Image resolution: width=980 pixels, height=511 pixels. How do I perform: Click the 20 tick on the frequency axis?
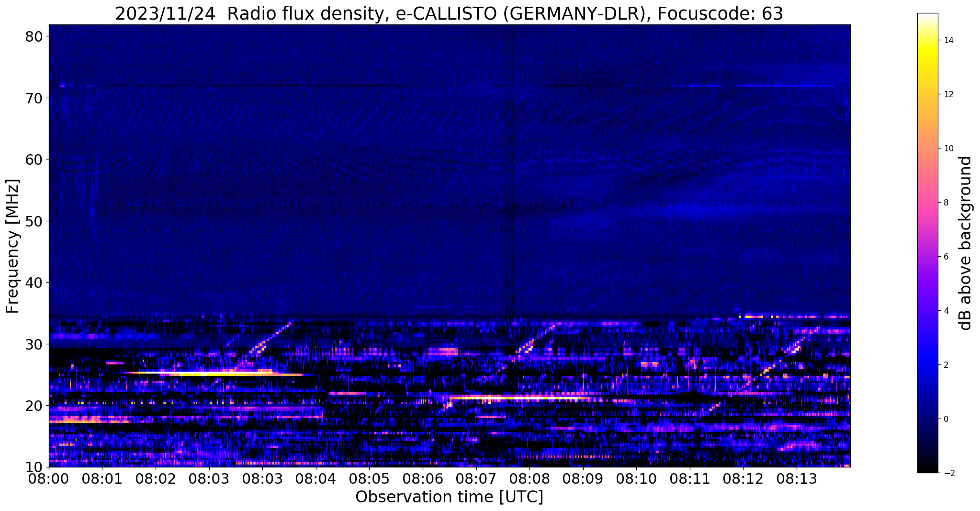coord(34,405)
